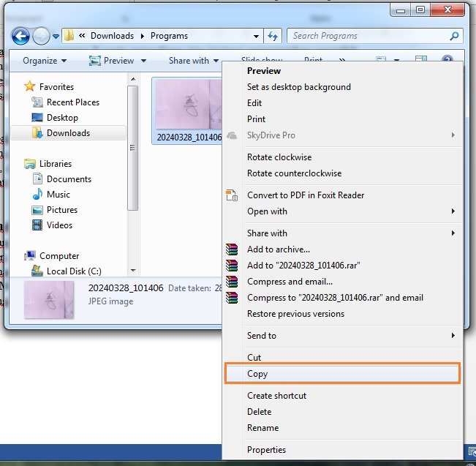Click the Preview toolbar button
The image size is (476, 466).
(x=112, y=61)
